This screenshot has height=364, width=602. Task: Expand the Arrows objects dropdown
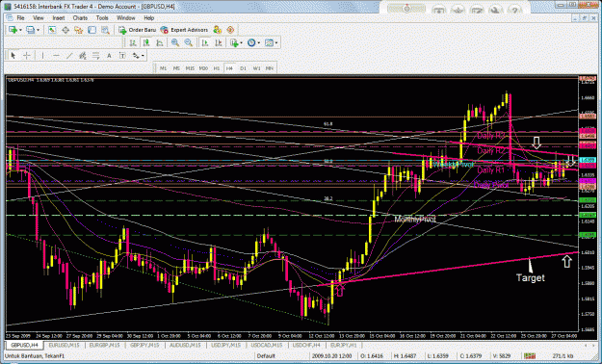click(x=143, y=56)
